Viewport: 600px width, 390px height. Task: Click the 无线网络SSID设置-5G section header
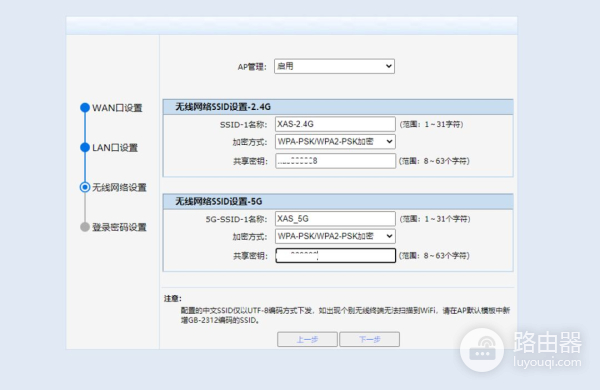pos(338,201)
